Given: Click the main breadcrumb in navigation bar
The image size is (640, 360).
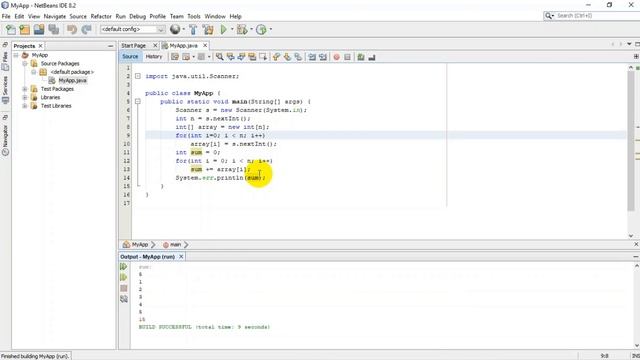Looking at the screenshot, I should click(x=176, y=244).
